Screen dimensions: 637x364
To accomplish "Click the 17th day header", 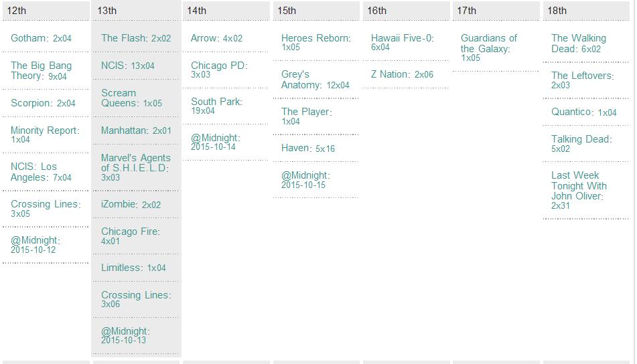I will click(x=496, y=11).
